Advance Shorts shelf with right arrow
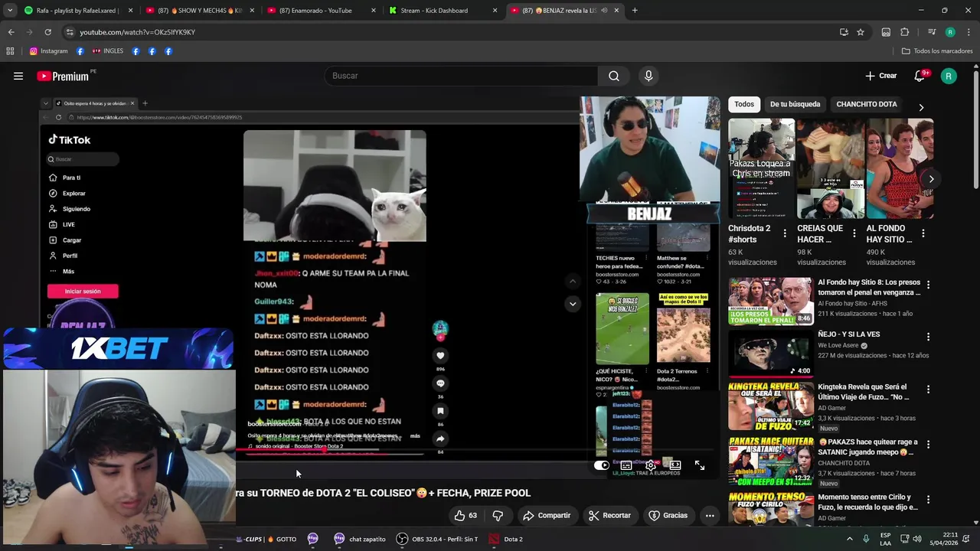980x551 pixels. 931,179
